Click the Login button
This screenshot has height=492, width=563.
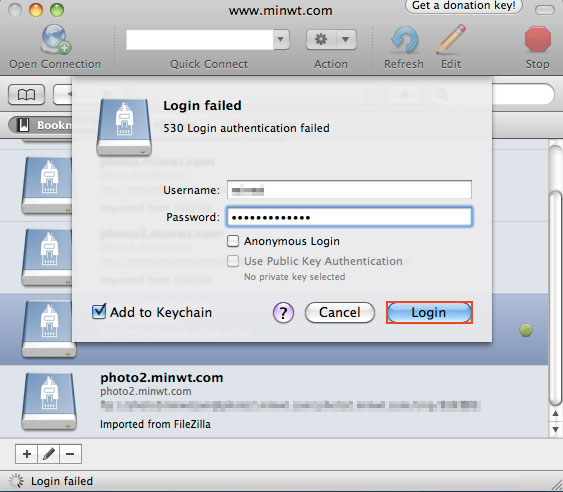point(429,312)
